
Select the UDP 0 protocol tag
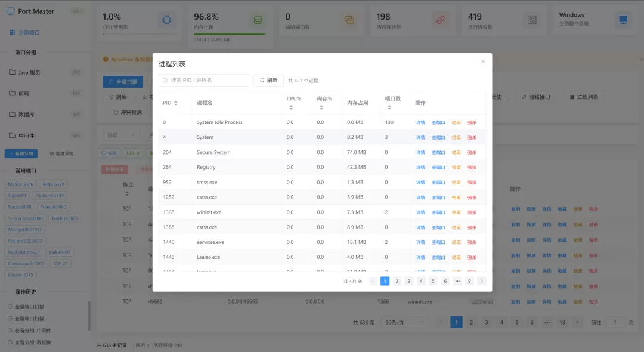[x=132, y=153]
